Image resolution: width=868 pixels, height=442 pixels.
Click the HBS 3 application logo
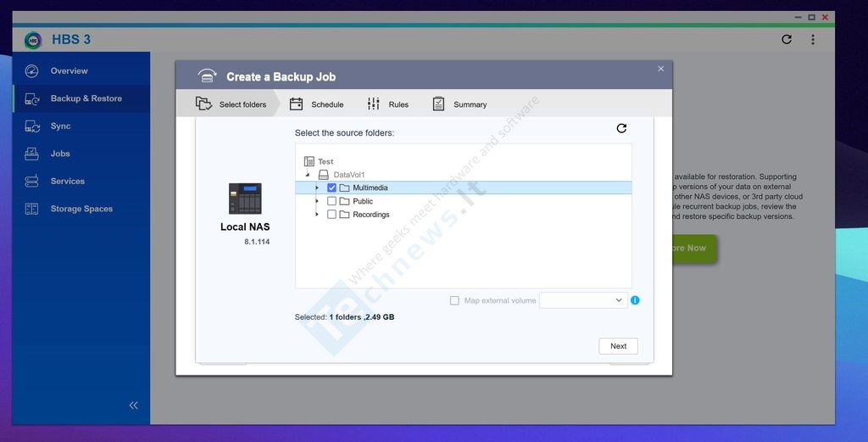[x=33, y=40]
